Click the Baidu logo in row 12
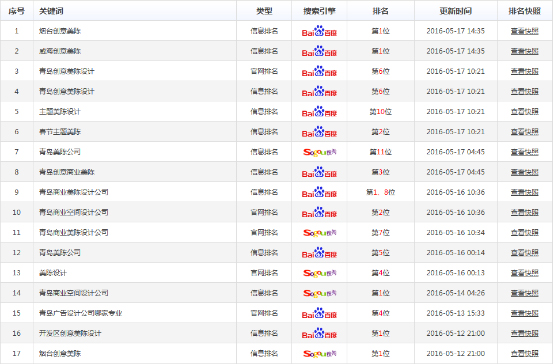 click(319, 253)
